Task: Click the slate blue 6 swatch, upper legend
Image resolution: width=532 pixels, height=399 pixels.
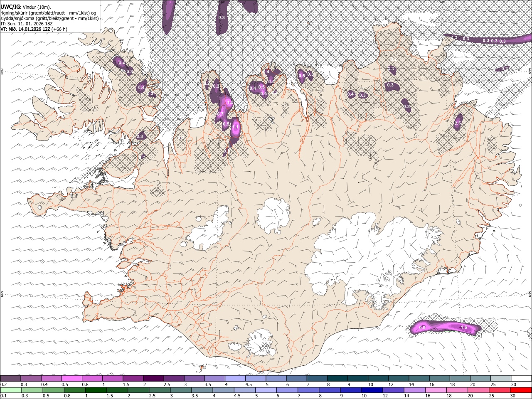Action: 297,378
